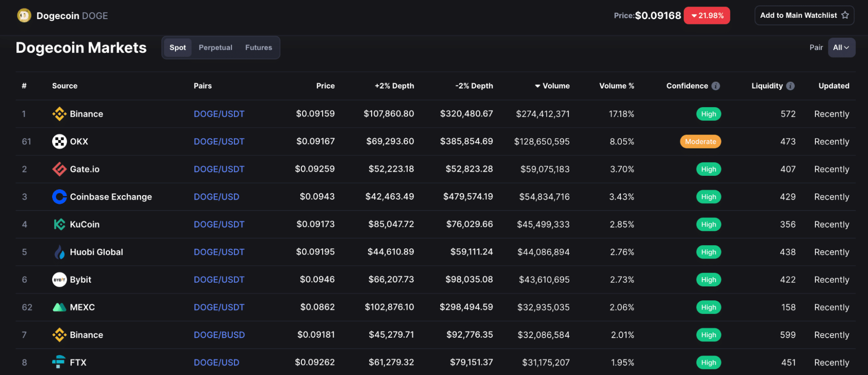The height and width of the screenshot is (375, 868).
Task: Click the liquidity value 599
Action: 788,335
